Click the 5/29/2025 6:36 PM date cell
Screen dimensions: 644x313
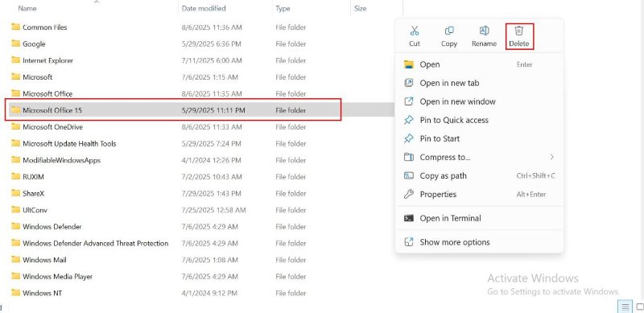(211, 44)
